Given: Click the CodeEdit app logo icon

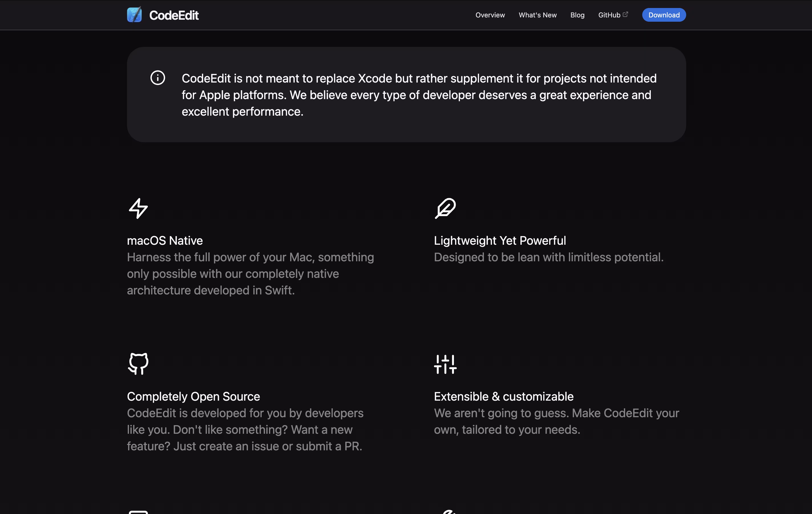Looking at the screenshot, I should pyautogui.click(x=134, y=15).
